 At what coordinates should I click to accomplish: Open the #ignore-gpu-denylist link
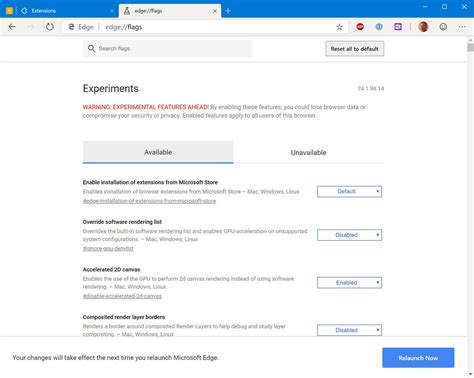[108, 249]
